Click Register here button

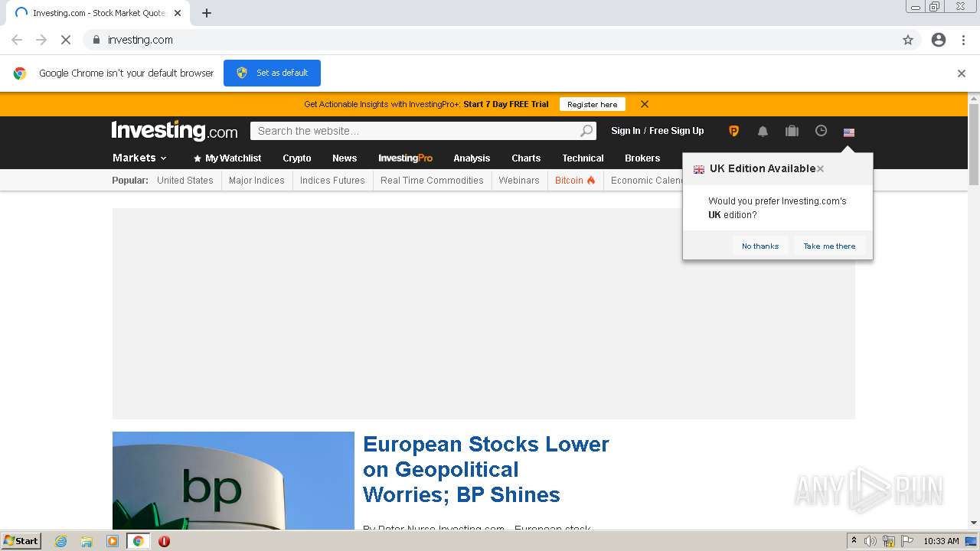[x=593, y=104]
